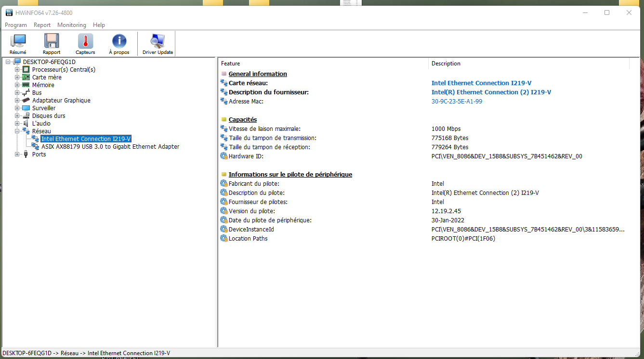Click the HWiNFO64 title bar app icon

coord(9,13)
